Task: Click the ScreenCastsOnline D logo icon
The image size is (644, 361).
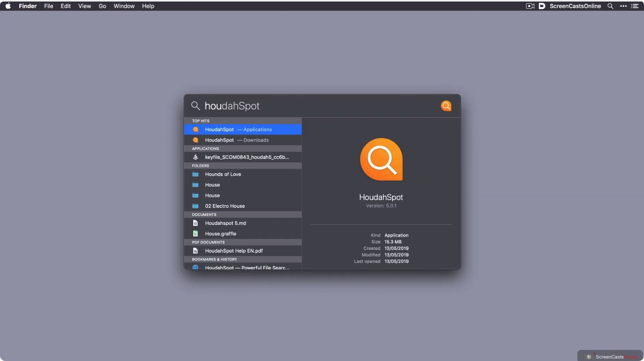Action: pyautogui.click(x=542, y=6)
